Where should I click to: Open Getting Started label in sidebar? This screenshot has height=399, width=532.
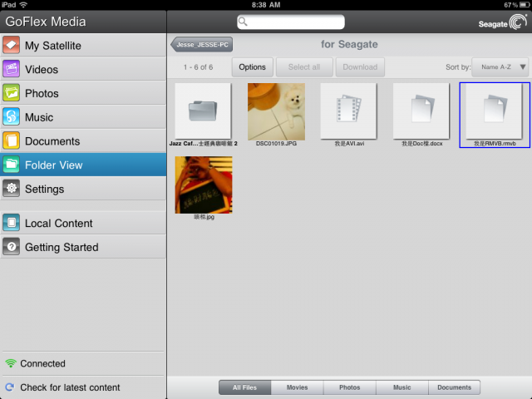[x=62, y=248]
